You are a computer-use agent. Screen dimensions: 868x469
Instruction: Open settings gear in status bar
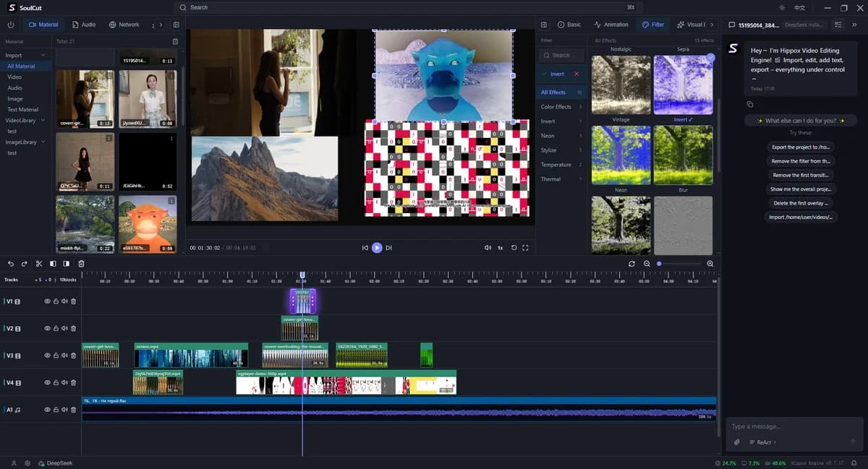tap(27, 463)
